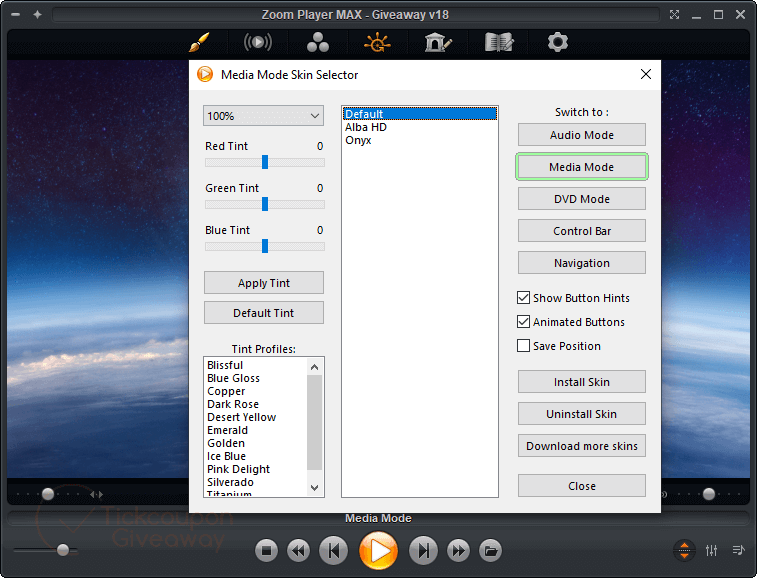
Task: Switch to Audio Mode
Action: point(582,135)
